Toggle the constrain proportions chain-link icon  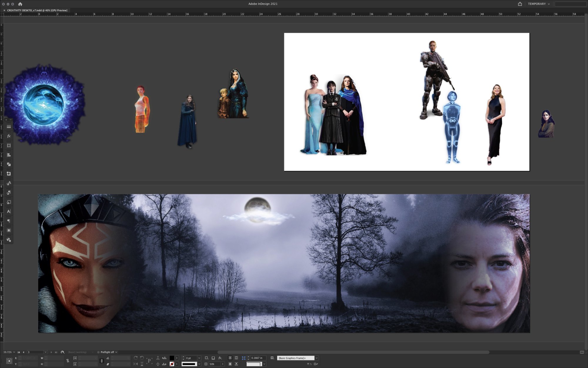click(x=102, y=361)
